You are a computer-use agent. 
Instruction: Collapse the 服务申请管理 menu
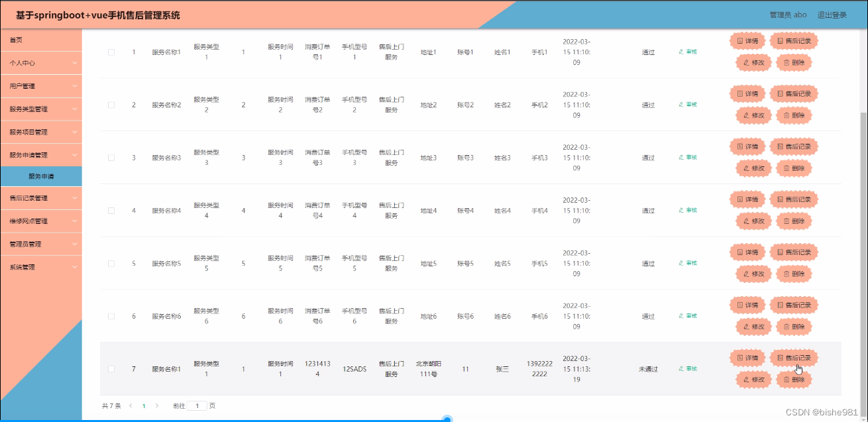41,154
